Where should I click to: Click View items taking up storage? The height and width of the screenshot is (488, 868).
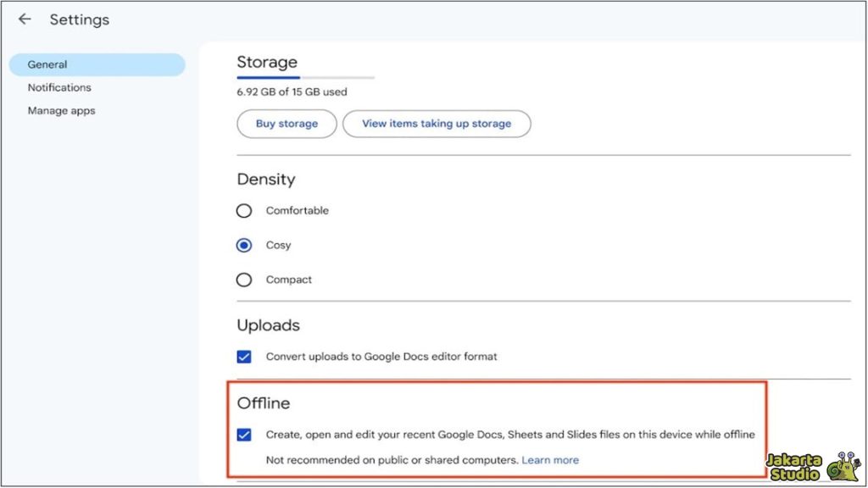coord(437,124)
